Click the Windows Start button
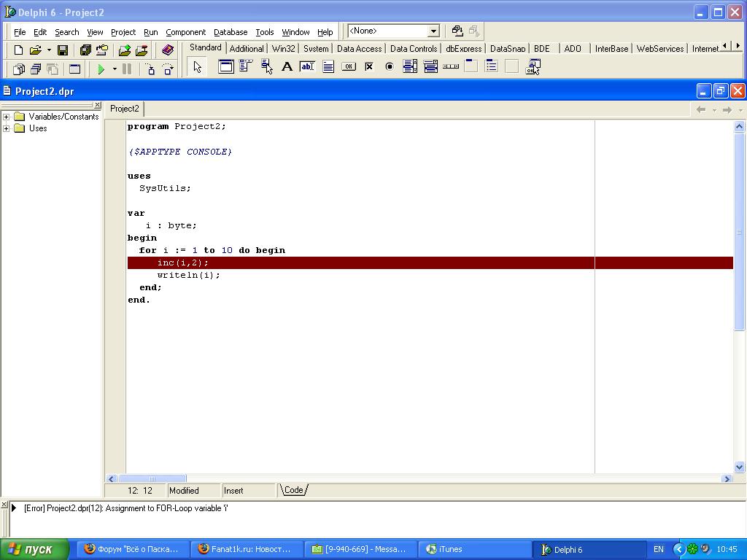The height and width of the screenshot is (560, 747). [34, 549]
